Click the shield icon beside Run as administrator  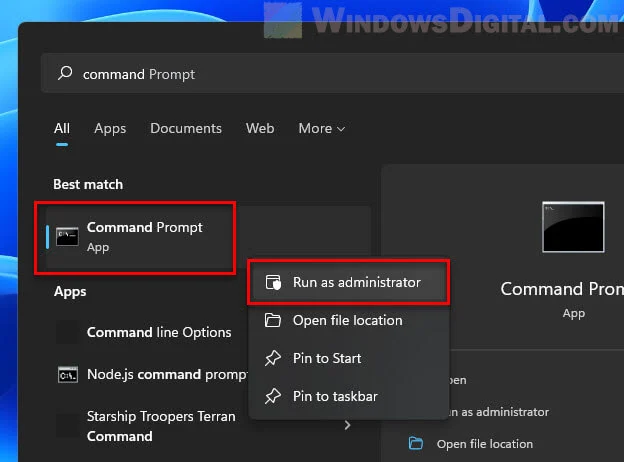[273, 282]
